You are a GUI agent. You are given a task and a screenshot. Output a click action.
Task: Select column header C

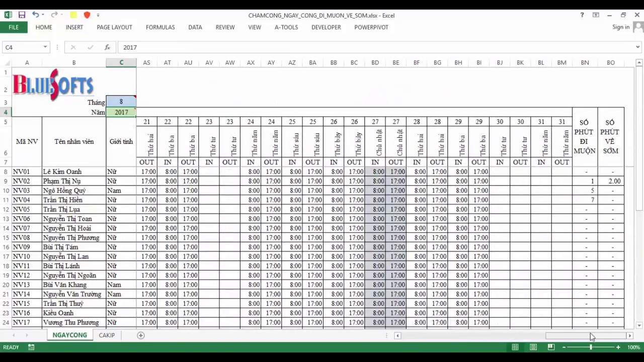click(x=121, y=62)
